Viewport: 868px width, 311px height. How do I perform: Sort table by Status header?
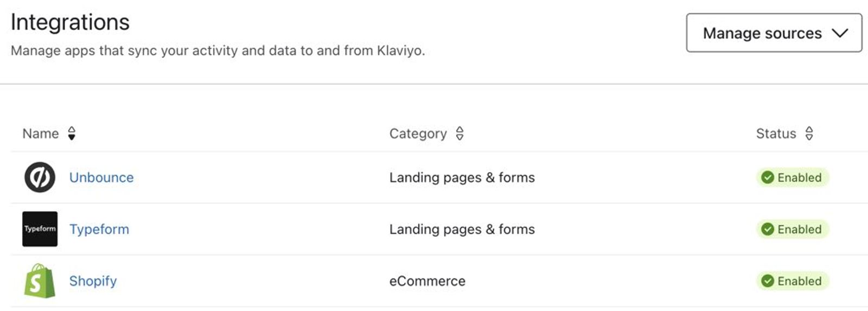coord(776,134)
